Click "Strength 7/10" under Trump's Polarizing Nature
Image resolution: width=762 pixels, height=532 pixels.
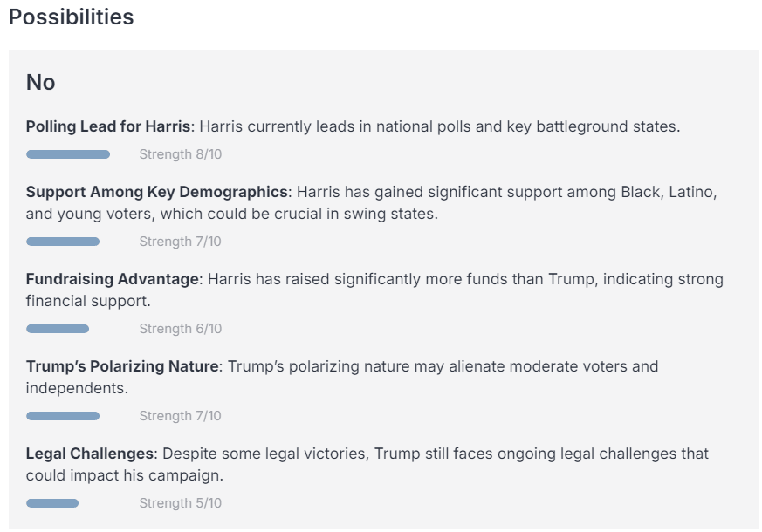point(180,416)
